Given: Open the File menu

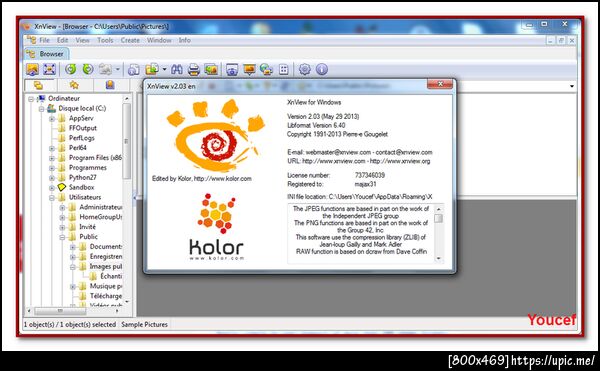Looking at the screenshot, I should (x=44, y=40).
